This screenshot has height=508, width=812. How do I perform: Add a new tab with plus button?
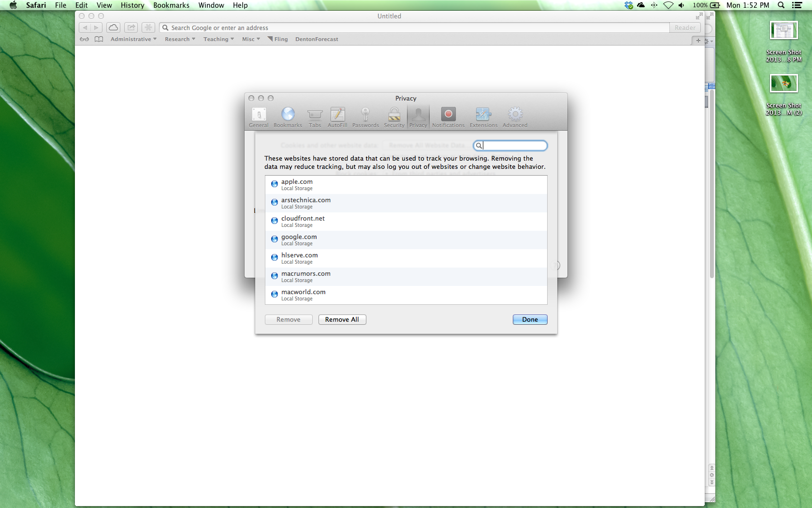click(x=698, y=41)
